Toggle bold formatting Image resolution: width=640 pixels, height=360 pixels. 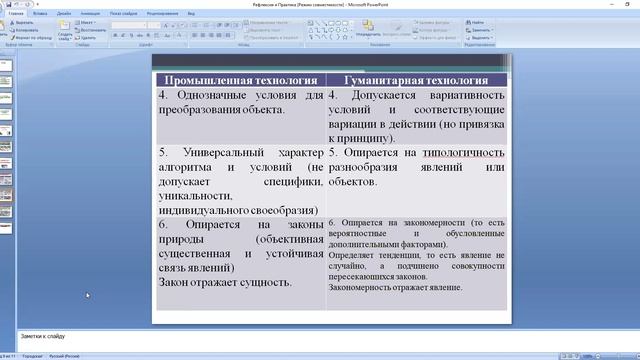point(115,36)
